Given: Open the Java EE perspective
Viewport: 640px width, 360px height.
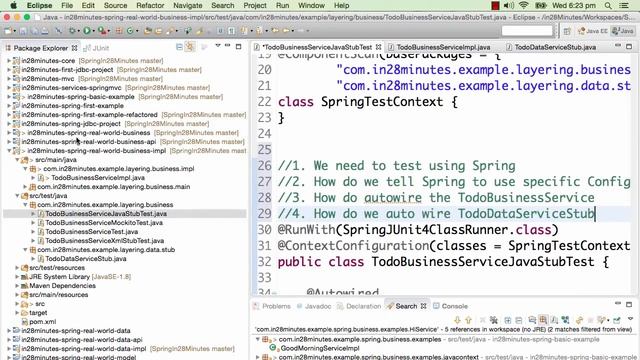Looking at the screenshot, I should (592, 31).
